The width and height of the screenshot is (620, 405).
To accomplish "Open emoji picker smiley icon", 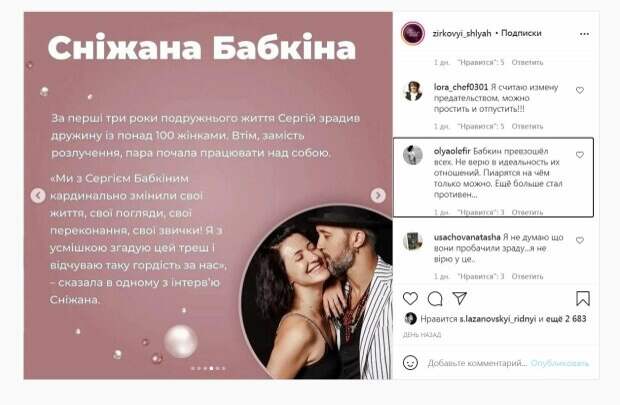I will point(410,363).
